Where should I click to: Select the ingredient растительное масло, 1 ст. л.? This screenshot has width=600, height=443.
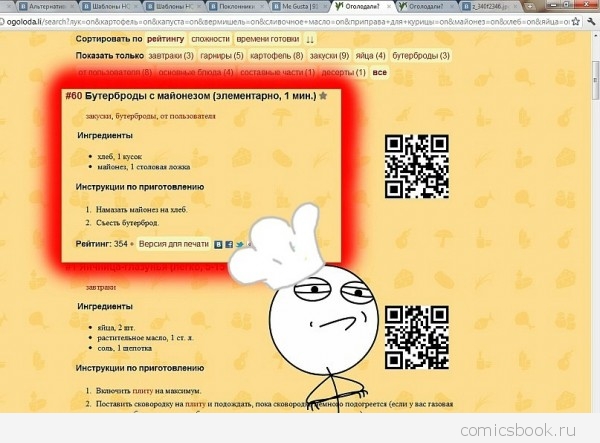145,338
